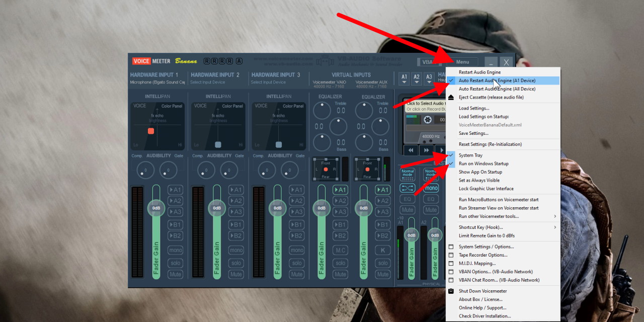This screenshot has width=644, height=322.
Task: Choose Load Settings from the menu
Action: point(474,108)
